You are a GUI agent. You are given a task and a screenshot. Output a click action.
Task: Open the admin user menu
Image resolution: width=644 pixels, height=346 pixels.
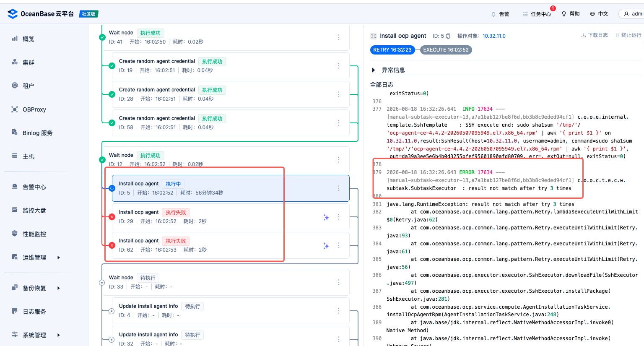[x=633, y=14]
